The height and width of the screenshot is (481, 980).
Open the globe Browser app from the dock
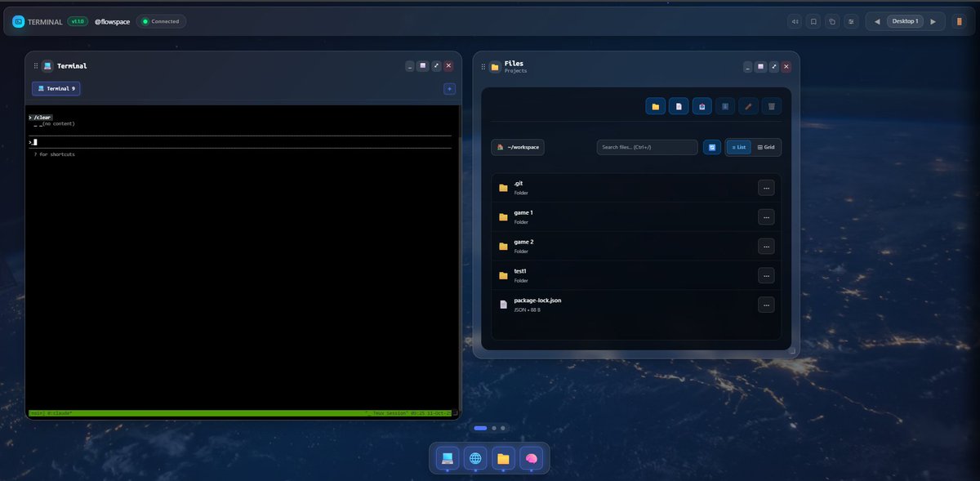tap(475, 458)
